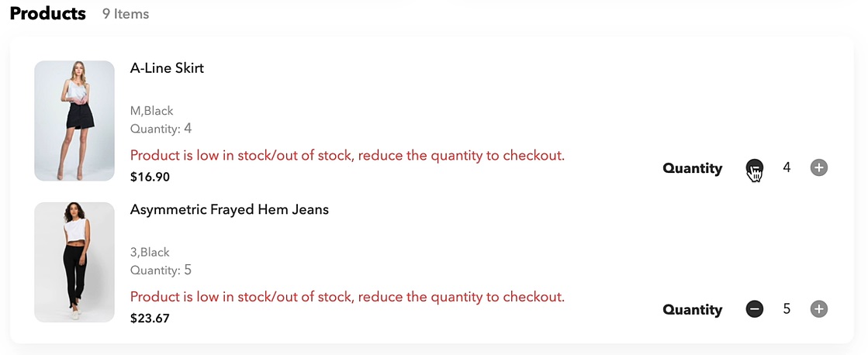Click the $23.67 price
The height and width of the screenshot is (355, 868).
click(150, 319)
